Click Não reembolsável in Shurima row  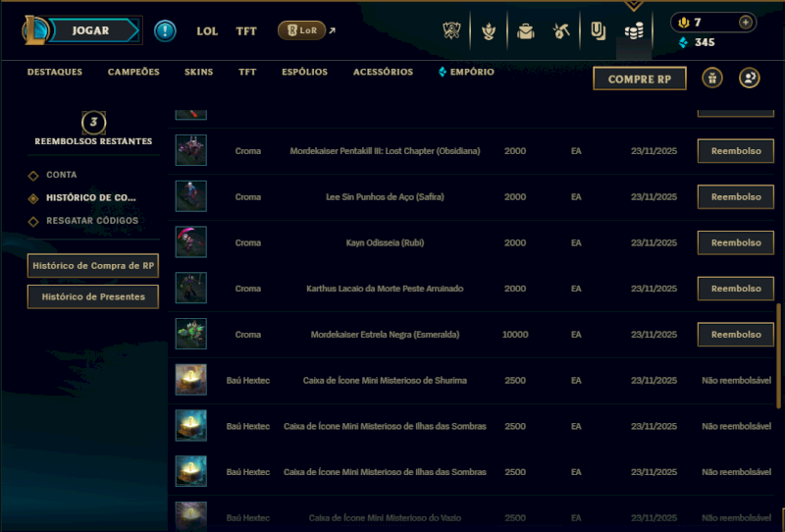click(736, 381)
